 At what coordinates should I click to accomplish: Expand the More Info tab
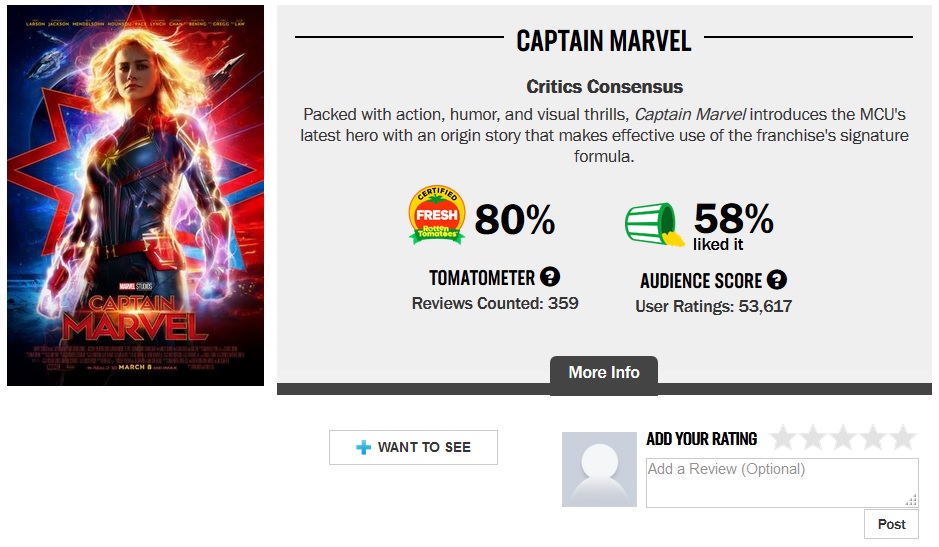pos(603,373)
